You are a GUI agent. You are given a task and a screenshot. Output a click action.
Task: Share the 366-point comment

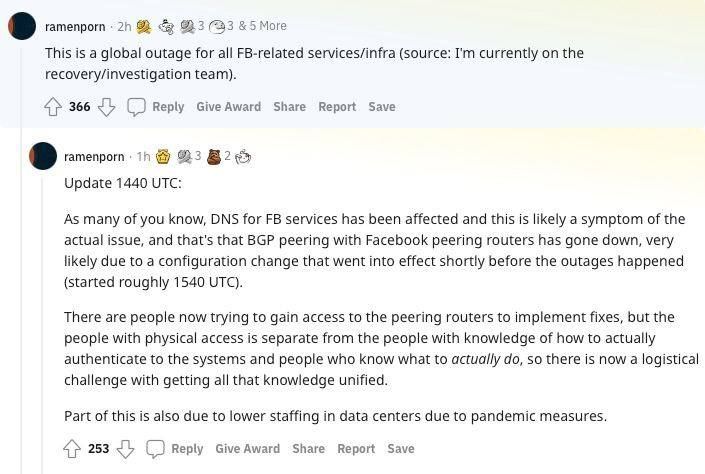(290, 107)
